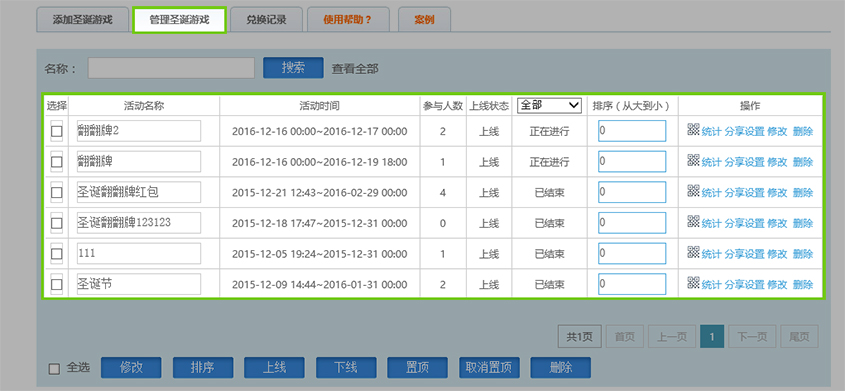Toggle the 全选 select-all checkbox
Screen dimensions: 845x391
[54, 369]
